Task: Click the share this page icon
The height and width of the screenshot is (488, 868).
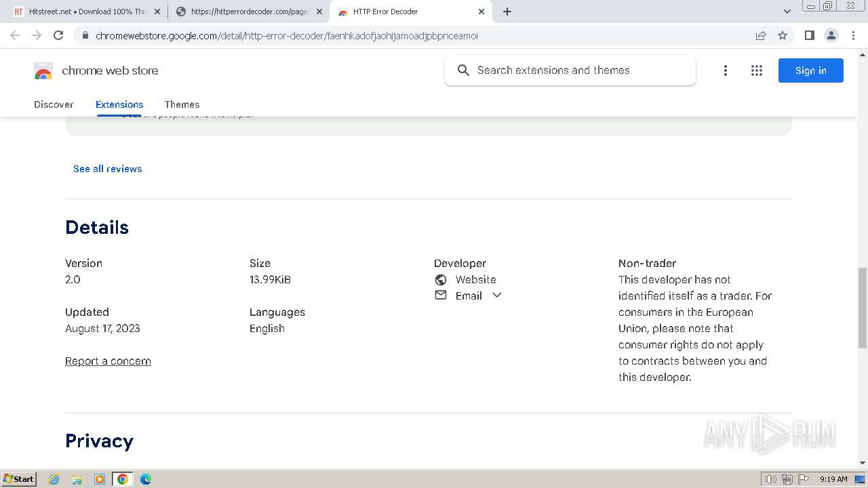Action: pos(761,36)
